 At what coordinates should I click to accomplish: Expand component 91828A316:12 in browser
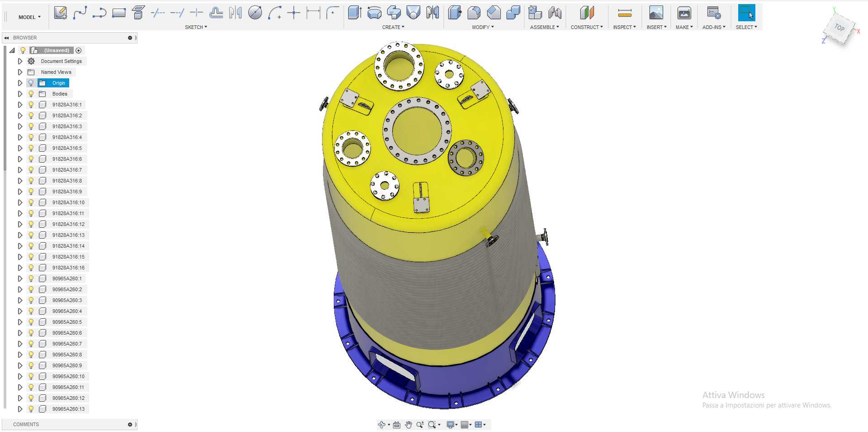click(20, 224)
